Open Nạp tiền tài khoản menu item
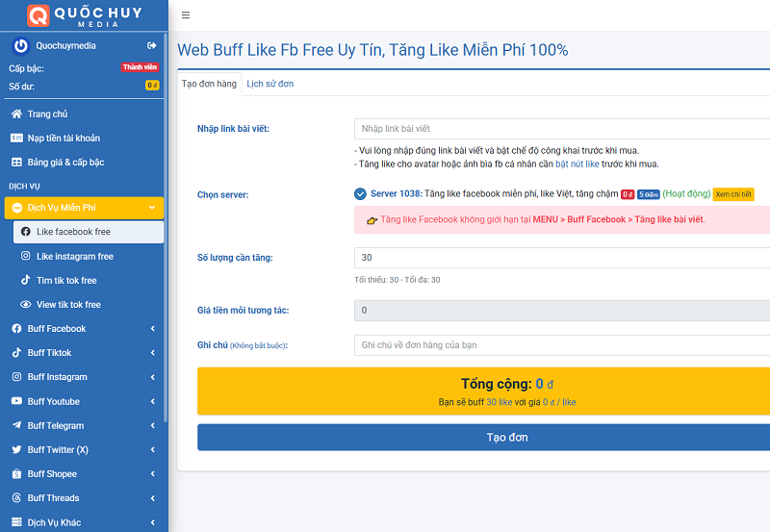770x532 pixels. point(84,138)
